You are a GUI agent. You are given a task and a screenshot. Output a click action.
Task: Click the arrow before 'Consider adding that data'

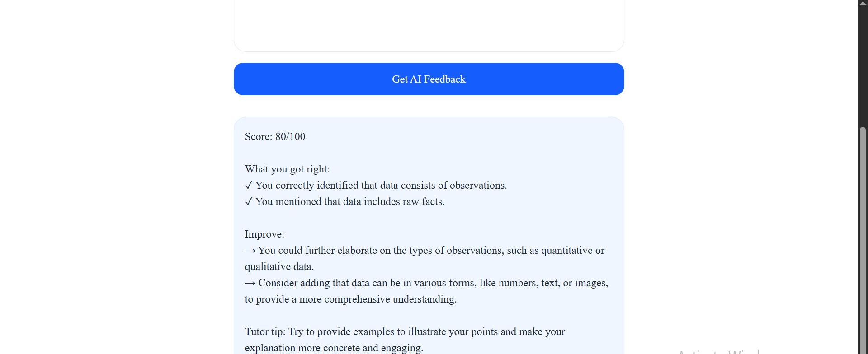coord(250,283)
